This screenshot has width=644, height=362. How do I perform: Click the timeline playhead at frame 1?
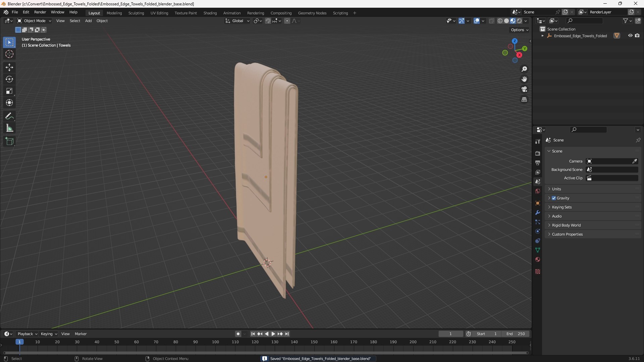pos(19,342)
